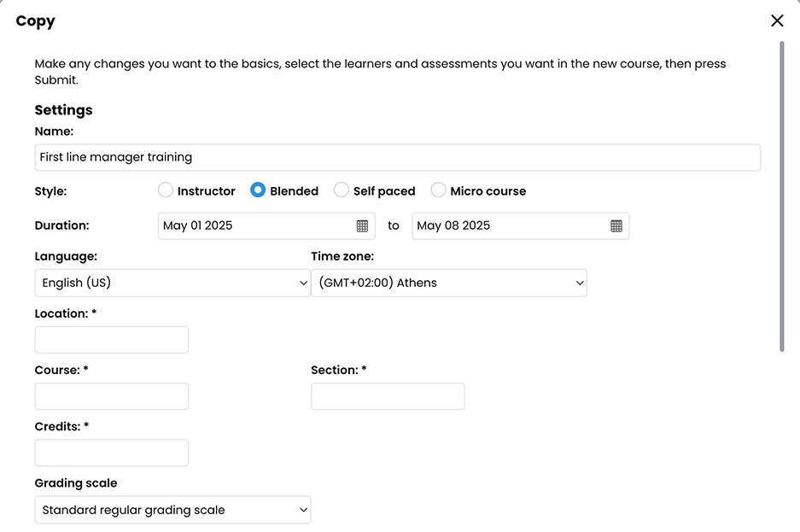Click the Language dropdown chevron arrow
Image resolution: width=800 pixels, height=532 pixels.
click(304, 283)
